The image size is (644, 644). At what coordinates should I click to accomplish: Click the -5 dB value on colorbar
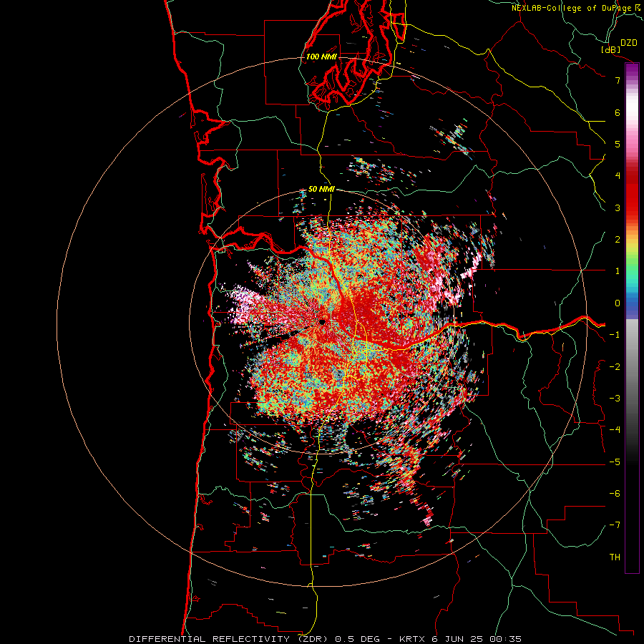click(x=615, y=462)
